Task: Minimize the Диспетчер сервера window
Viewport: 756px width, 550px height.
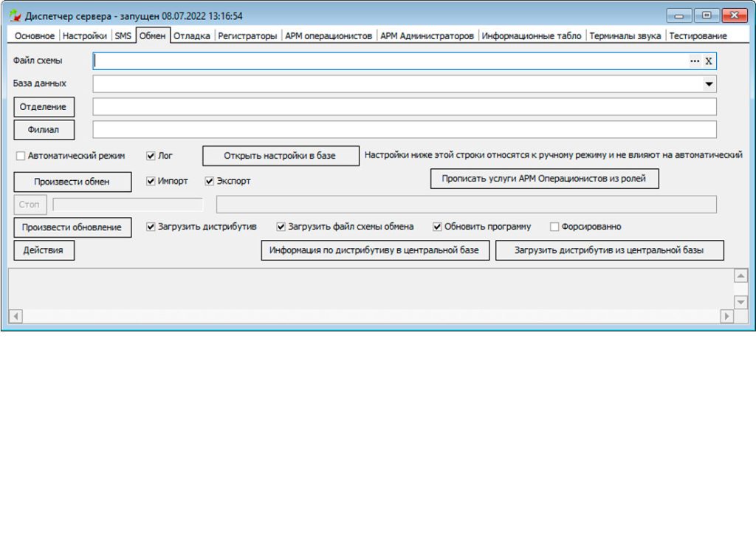Action: 679,16
